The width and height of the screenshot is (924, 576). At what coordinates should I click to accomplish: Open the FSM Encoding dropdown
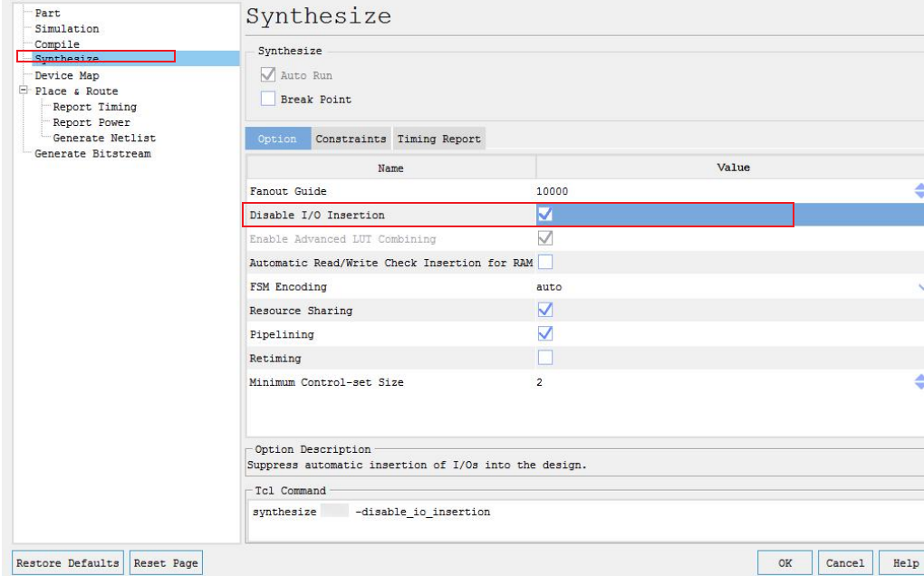(x=919, y=287)
